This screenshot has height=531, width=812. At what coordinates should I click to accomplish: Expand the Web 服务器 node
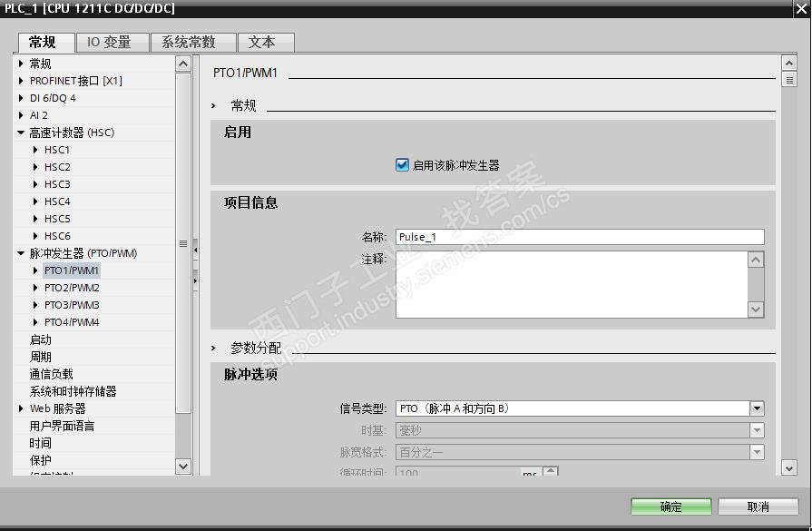coord(21,408)
